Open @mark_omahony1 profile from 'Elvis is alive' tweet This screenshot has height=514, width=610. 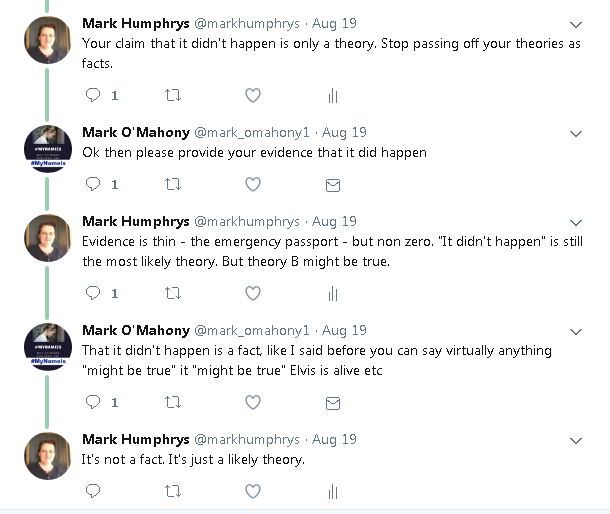click(x=253, y=330)
